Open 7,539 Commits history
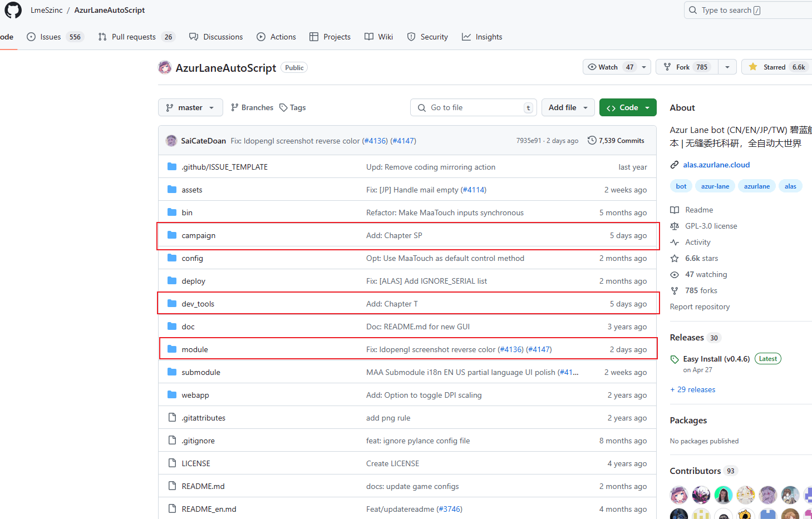 click(616, 140)
